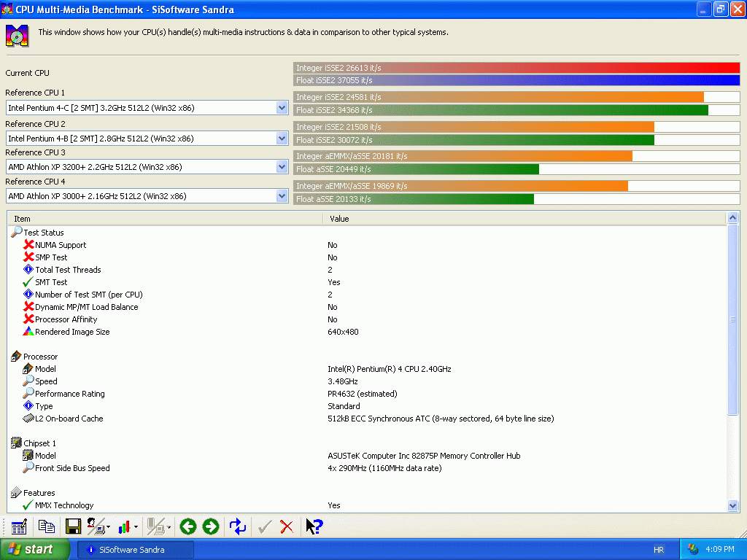Open Reference CPU 3 Athlon XP dropdown
The width and height of the screenshot is (747, 560).
pyautogui.click(x=282, y=167)
